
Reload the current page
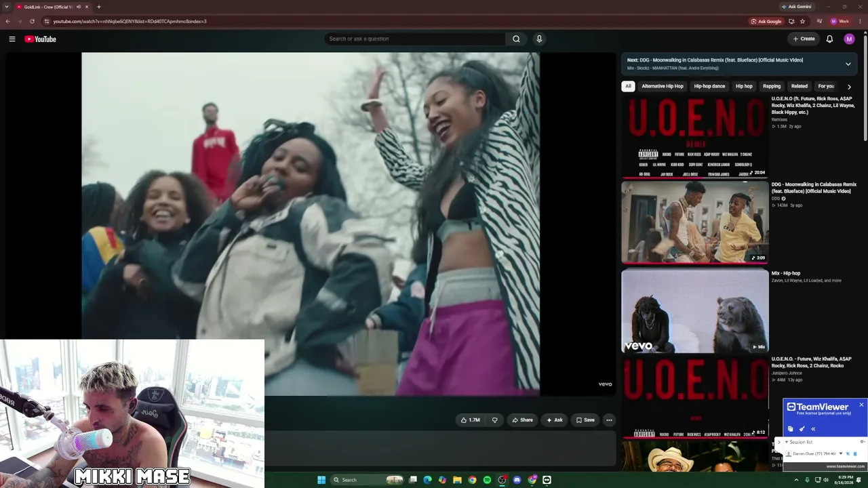click(32, 21)
